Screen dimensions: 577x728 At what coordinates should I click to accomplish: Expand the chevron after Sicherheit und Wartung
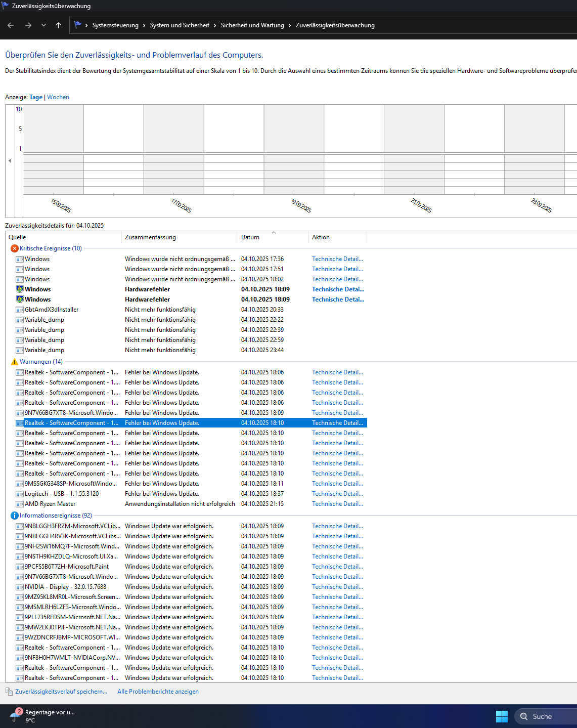(x=290, y=25)
